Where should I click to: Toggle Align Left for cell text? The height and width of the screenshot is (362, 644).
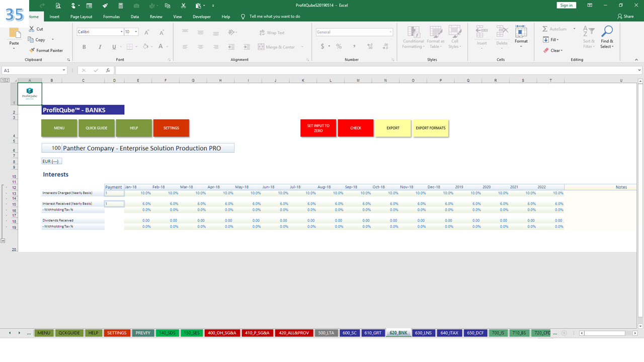coord(185,47)
